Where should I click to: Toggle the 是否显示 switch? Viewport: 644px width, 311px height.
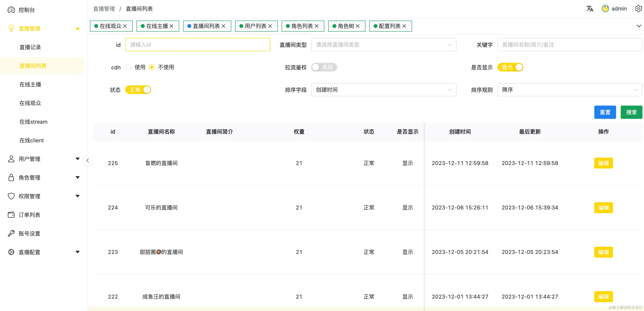[510, 67]
